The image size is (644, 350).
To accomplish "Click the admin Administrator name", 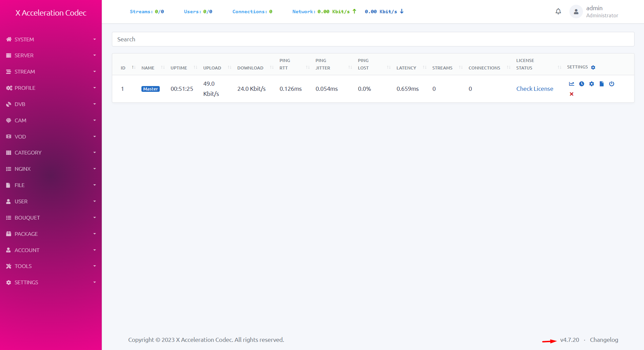I will tap(602, 12).
